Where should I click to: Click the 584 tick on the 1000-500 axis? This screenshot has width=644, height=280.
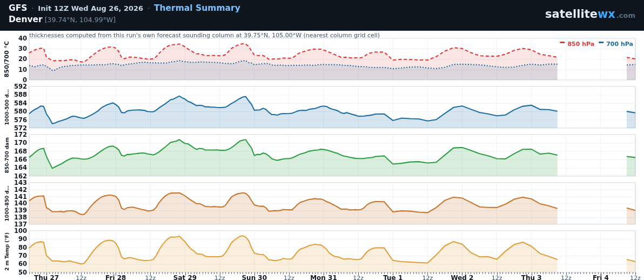[x=22, y=103]
